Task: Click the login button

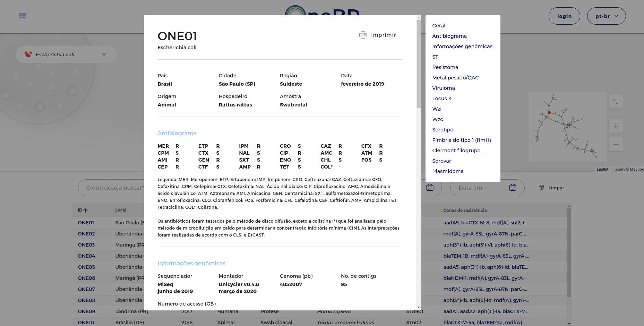Action: tap(564, 16)
